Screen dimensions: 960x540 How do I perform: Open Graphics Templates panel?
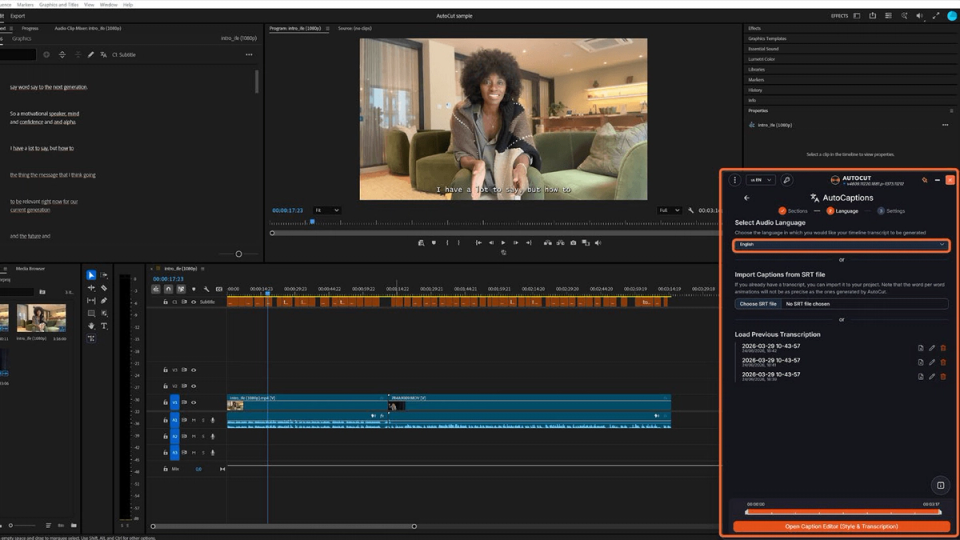[767, 39]
